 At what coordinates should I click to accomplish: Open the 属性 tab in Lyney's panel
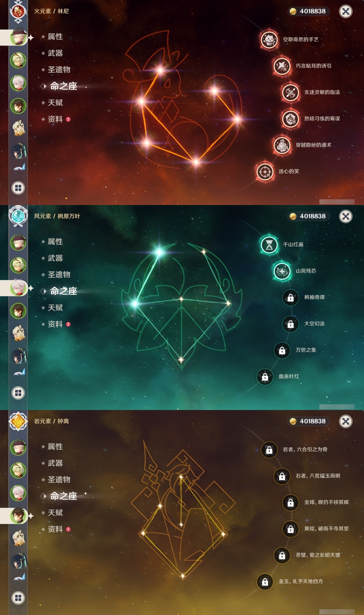(55, 37)
